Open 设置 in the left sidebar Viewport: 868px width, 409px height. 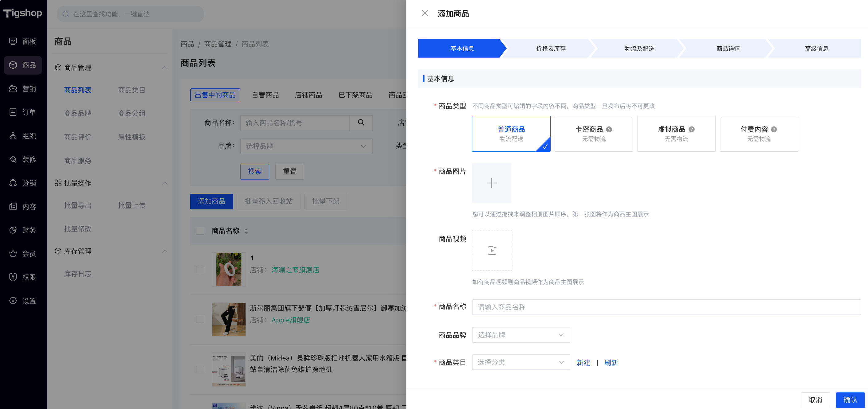point(23,301)
